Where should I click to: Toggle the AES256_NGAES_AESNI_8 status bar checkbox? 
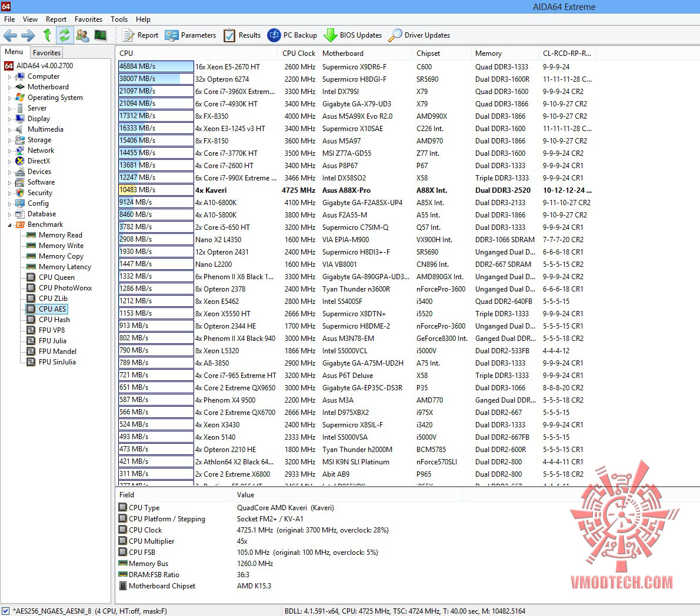click(5, 611)
